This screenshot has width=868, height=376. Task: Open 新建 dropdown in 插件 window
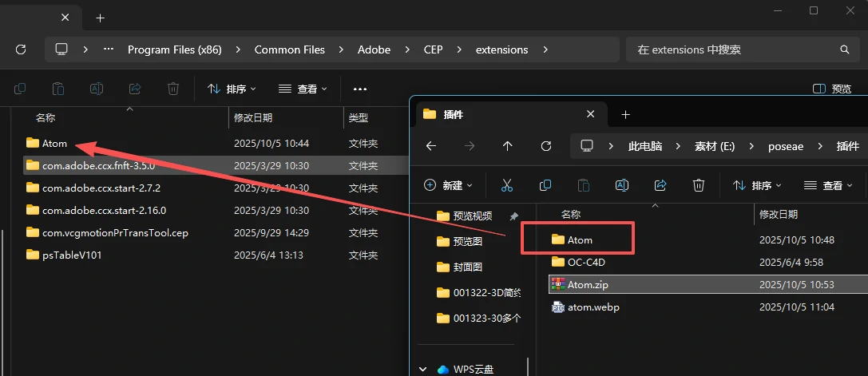(x=449, y=185)
